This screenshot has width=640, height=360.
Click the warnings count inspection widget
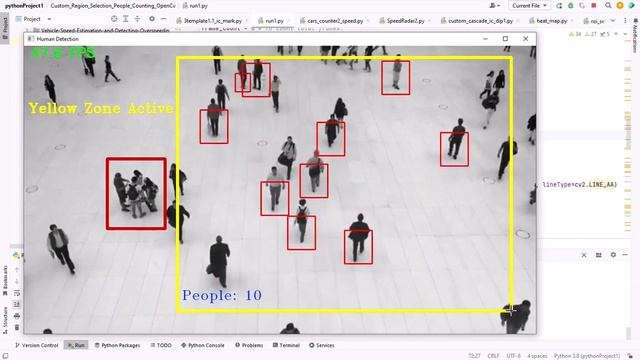pyautogui.click(x=590, y=34)
